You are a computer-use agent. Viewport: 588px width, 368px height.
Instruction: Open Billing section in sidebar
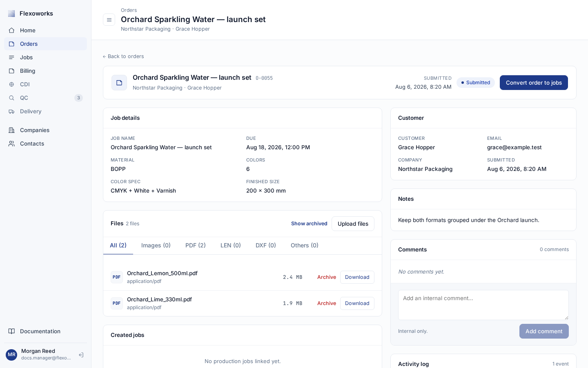45,71
